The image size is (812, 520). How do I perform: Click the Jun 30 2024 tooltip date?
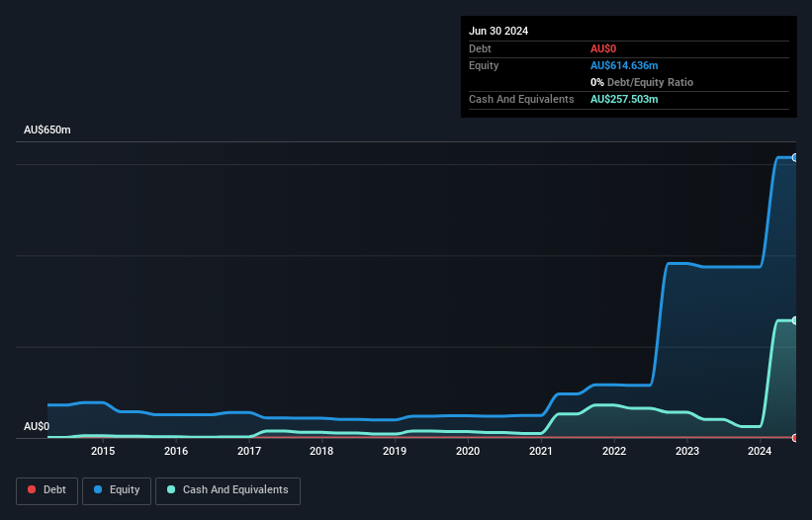tap(498, 31)
